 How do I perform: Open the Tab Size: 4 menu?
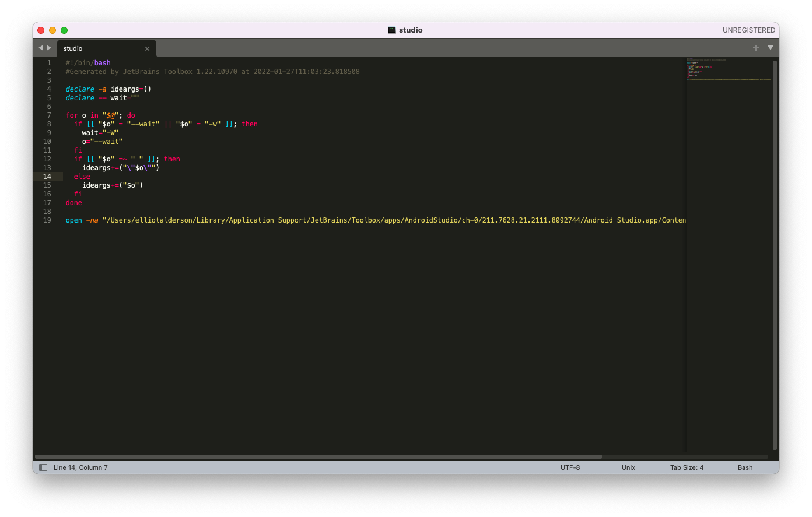(x=687, y=467)
